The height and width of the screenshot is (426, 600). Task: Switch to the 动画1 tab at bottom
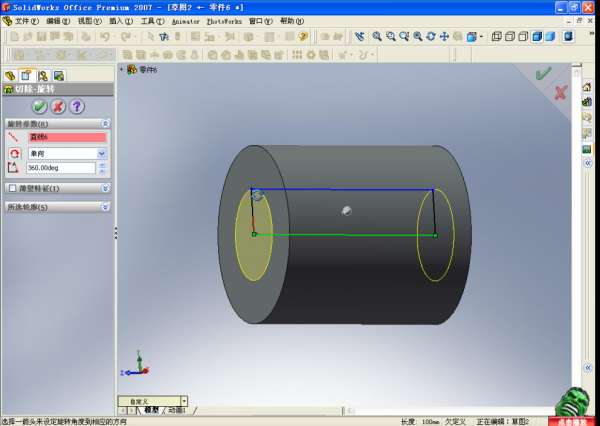pos(176,410)
